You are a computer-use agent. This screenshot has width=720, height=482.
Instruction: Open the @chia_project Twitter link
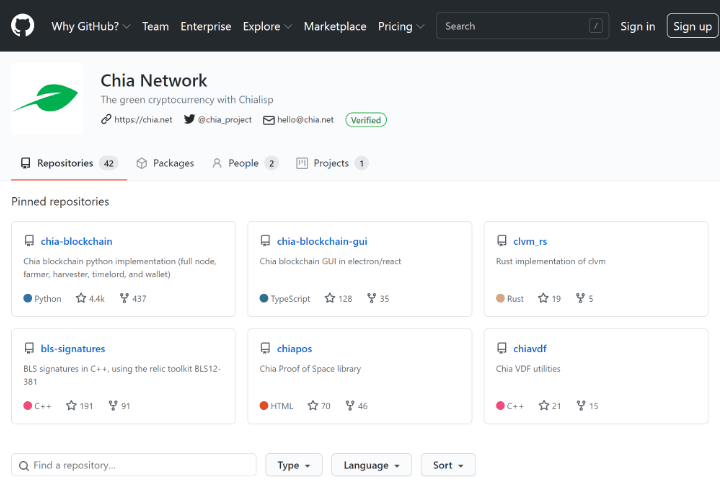tap(225, 119)
